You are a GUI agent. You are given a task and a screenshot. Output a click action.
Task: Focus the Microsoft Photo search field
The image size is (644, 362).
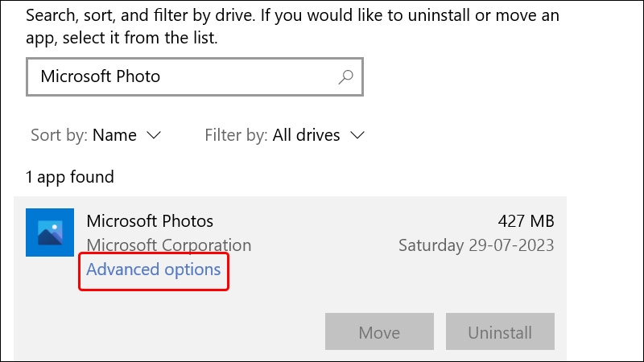[195, 76]
